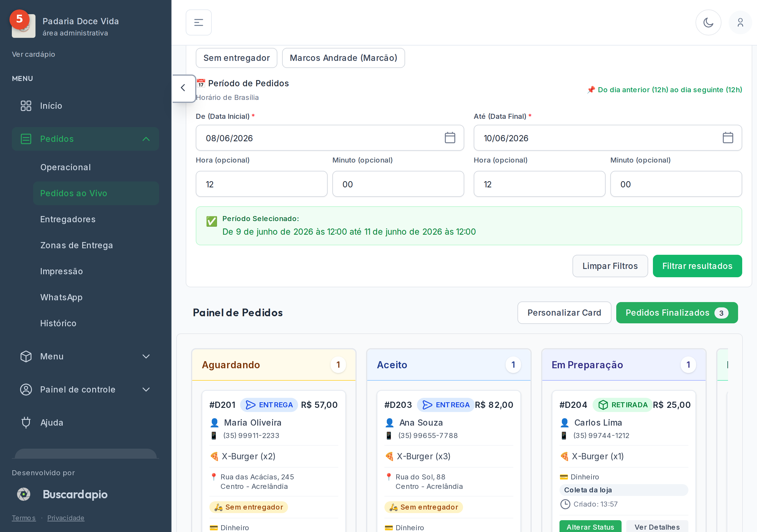Click Aguardando column header
The width and height of the screenshot is (757, 532).
tap(274, 364)
